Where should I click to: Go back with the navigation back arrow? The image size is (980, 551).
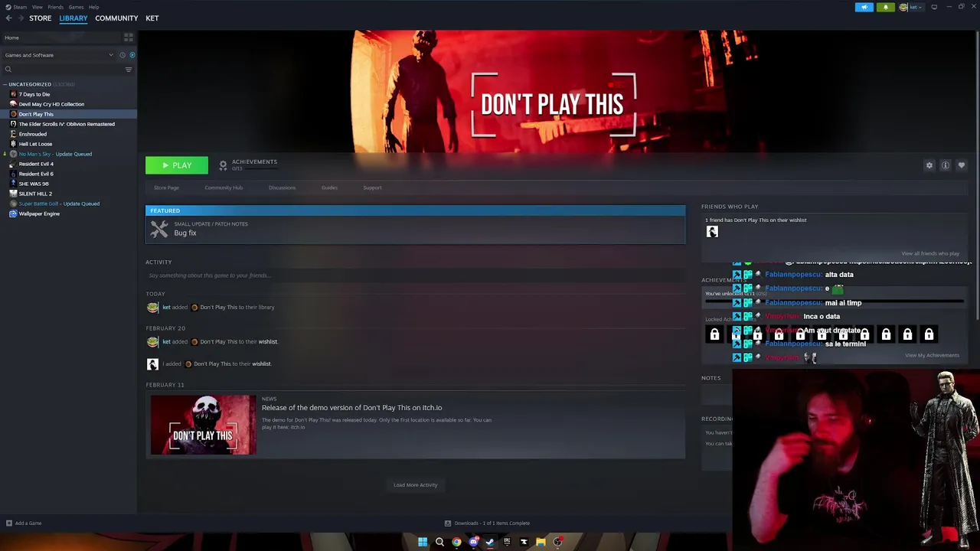coord(8,18)
